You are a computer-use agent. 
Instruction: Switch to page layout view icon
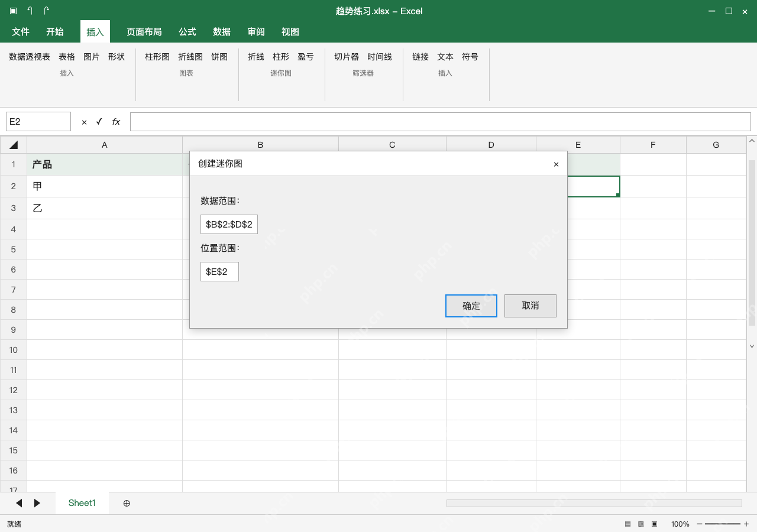pos(640,524)
